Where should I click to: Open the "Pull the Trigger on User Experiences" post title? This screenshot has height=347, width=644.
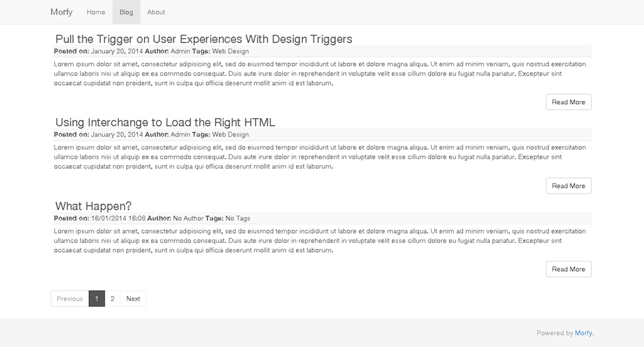click(x=203, y=39)
